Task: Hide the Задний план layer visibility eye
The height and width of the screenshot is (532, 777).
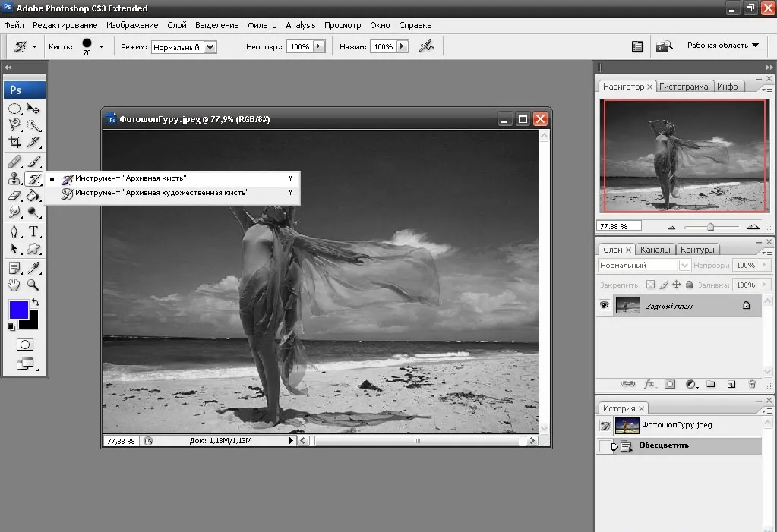Action: 604,305
